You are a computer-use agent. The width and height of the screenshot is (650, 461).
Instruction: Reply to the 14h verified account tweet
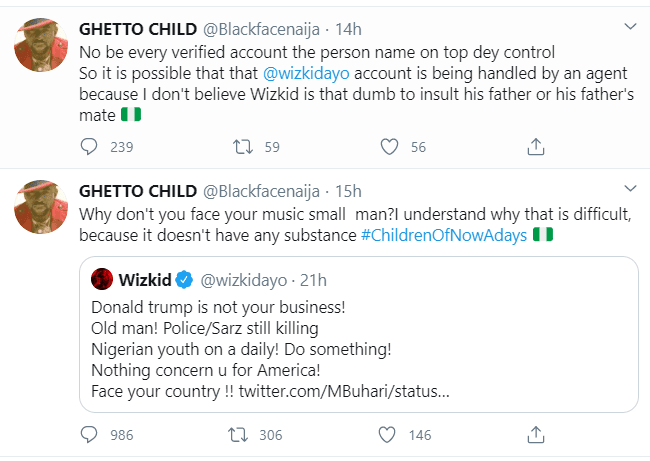pos(89,147)
